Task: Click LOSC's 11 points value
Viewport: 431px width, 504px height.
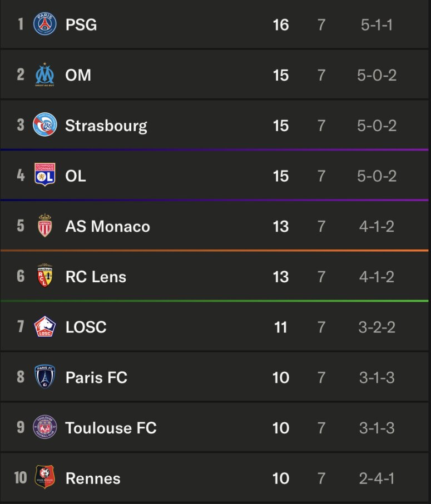Action: pos(281,327)
